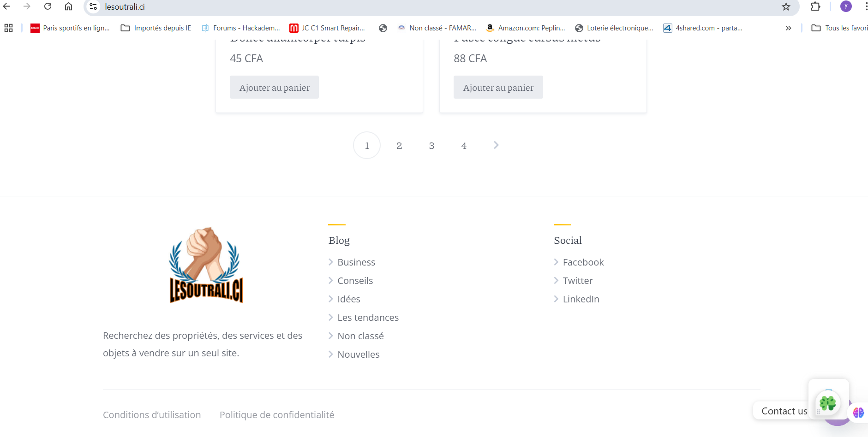Add the 88 CFA item to cart
The image size is (868, 437).
[498, 87]
